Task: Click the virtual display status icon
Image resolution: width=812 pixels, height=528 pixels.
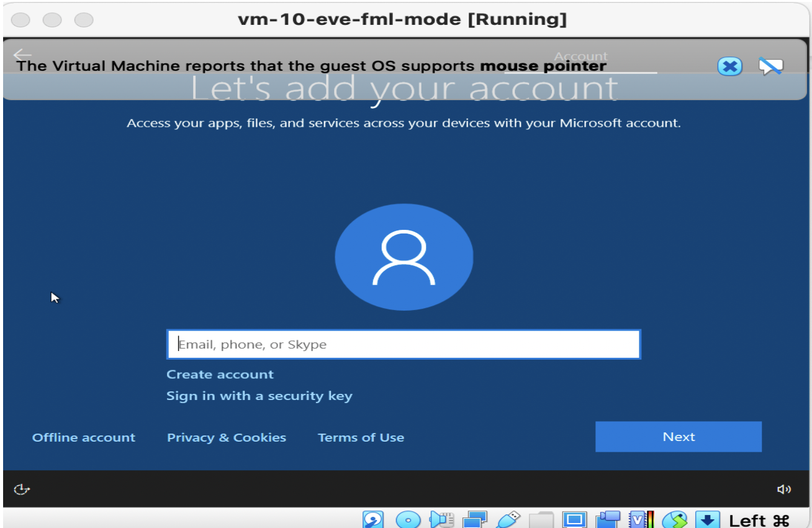Action: pos(574,519)
